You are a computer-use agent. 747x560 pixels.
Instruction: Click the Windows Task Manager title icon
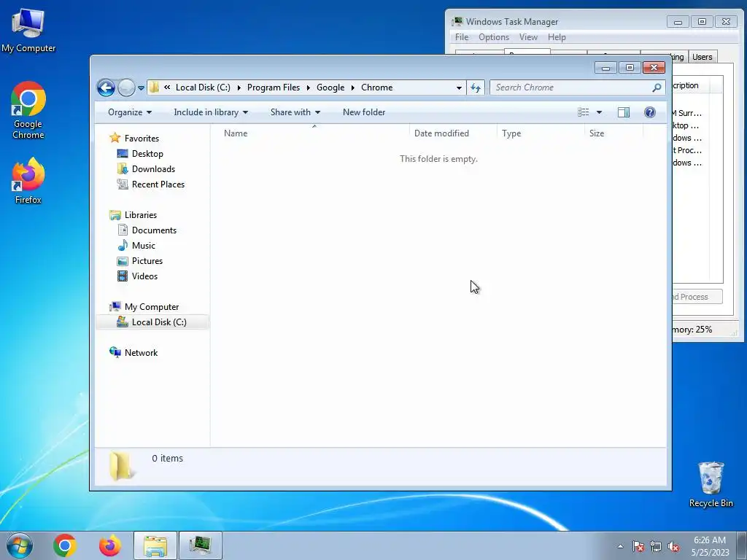point(457,21)
